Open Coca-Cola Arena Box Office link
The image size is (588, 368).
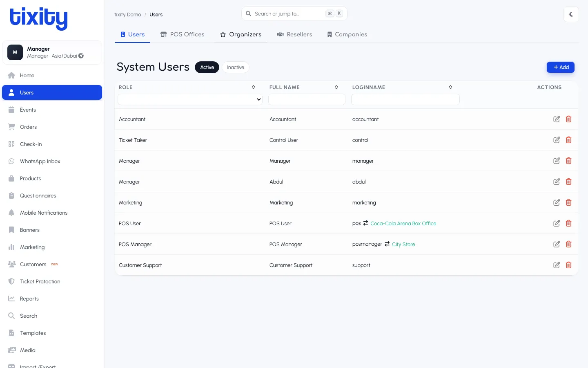(x=403, y=223)
